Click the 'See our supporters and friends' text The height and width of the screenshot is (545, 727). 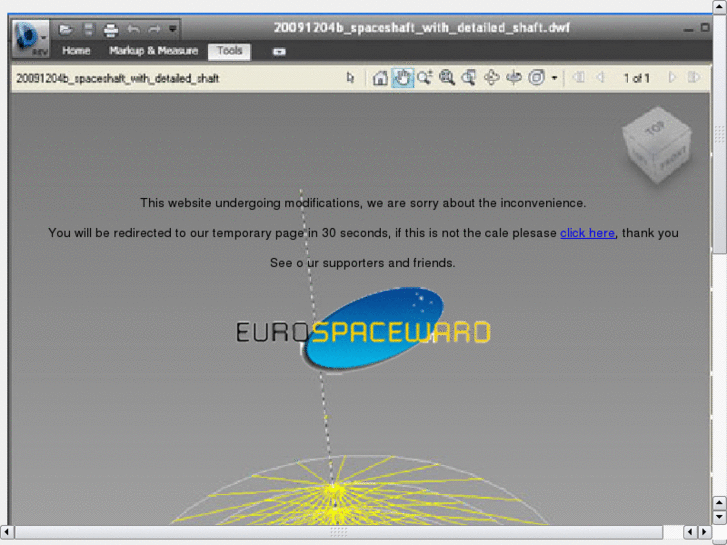click(x=363, y=263)
